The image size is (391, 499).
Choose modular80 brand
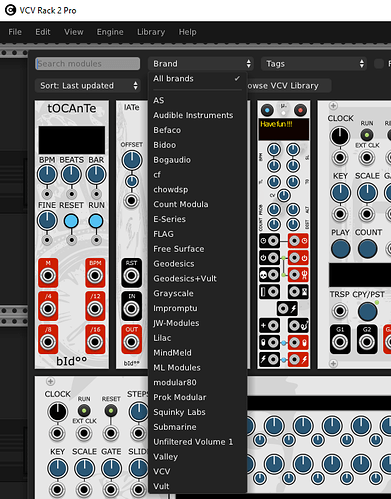click(x=197, y=382)
